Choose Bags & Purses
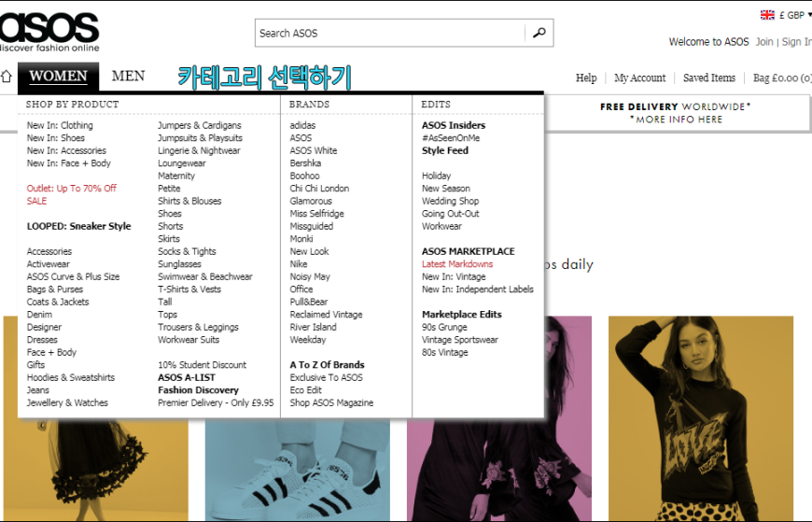The height and width of the screenshot is (522, 812). click(x=55, y=289)
